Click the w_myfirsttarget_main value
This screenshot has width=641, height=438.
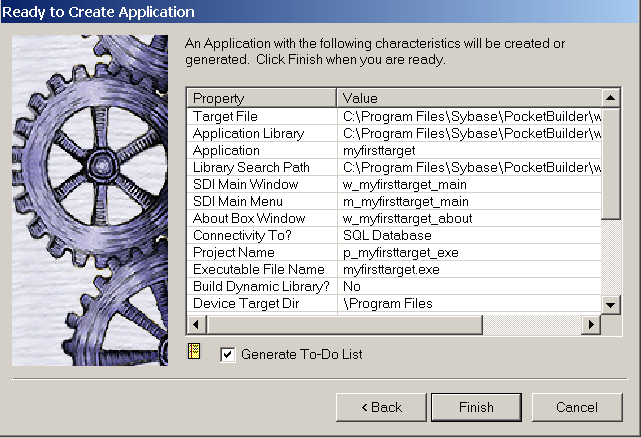coord(404,185)
